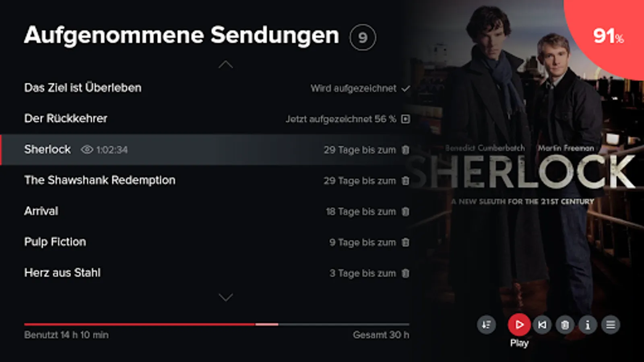644x362 pixels.
Task: Click the trash icon in bottom toolbar
Action: coord(565,325)
